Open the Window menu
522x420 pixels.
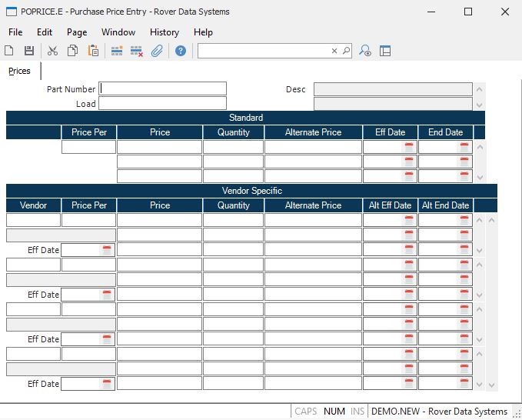[x=118, y=32]
